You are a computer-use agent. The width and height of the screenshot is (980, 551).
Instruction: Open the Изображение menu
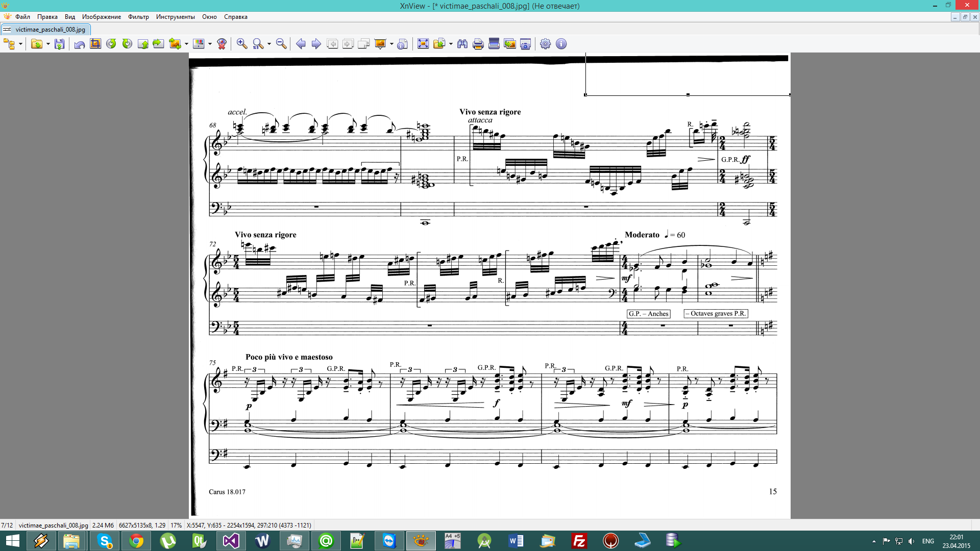pyautogui.click(x=102, y=17)
